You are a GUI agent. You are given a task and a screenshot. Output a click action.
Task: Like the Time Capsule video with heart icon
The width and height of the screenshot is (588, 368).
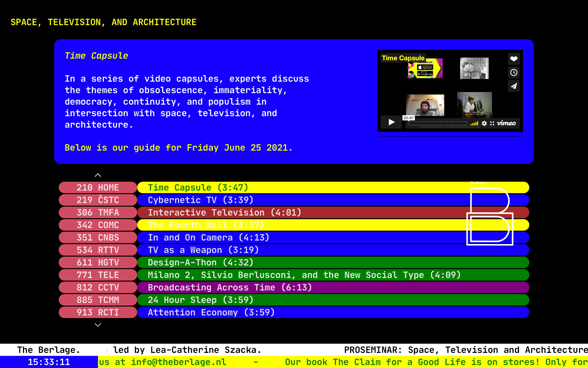pos(514,59)
